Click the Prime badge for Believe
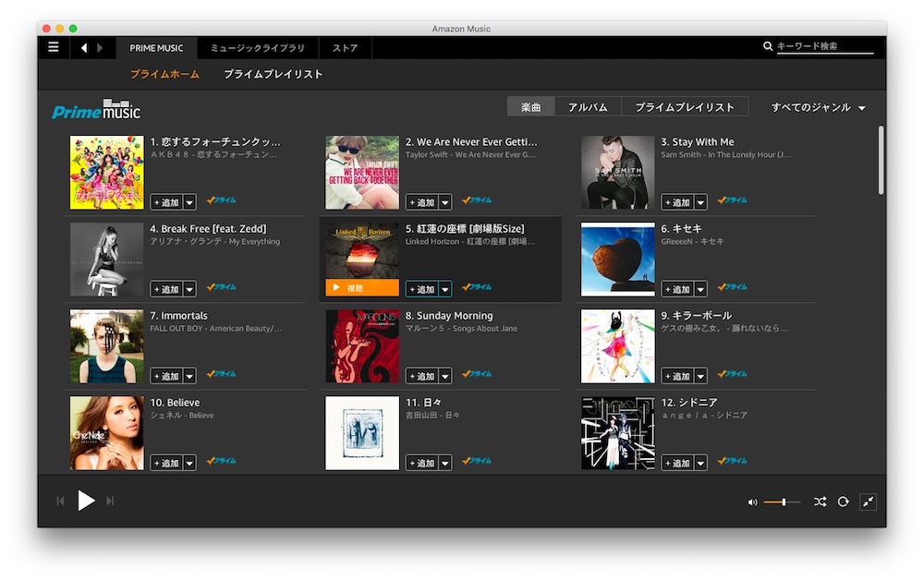Screen dimensions: 924x581 tap(222, 461)
